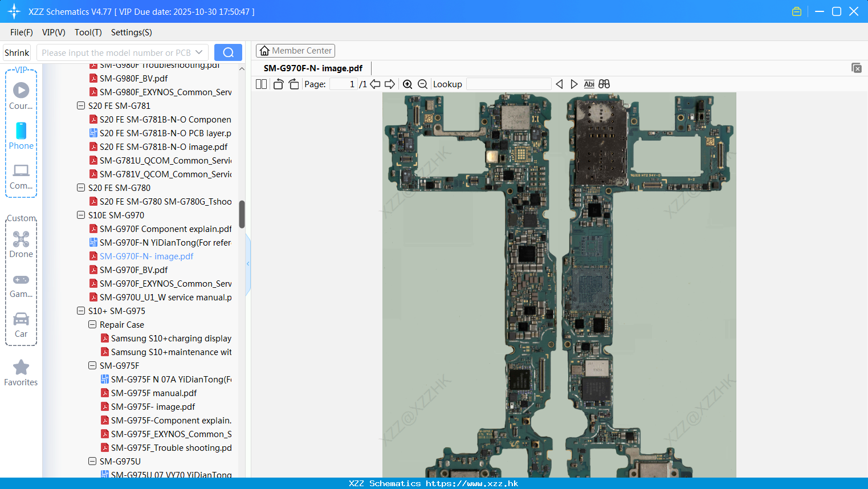Zoom in on the PDF
The height and width of the screenshot is (489, 868).
click(407, 84)
